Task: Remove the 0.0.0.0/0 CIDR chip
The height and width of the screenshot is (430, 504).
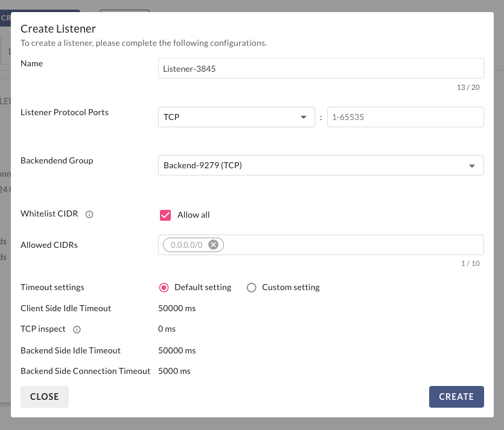Action: 213,245
